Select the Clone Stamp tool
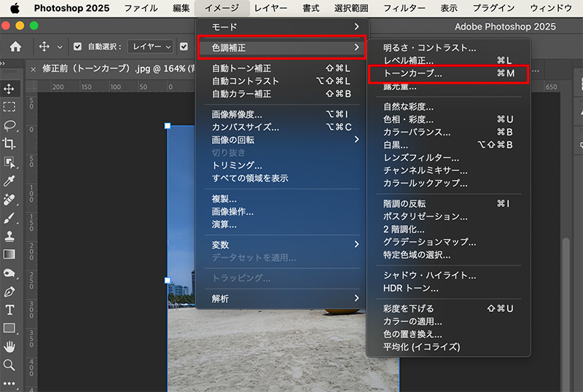Image resolution: width=583 pixels, height=392 pixels. (9, 236)
